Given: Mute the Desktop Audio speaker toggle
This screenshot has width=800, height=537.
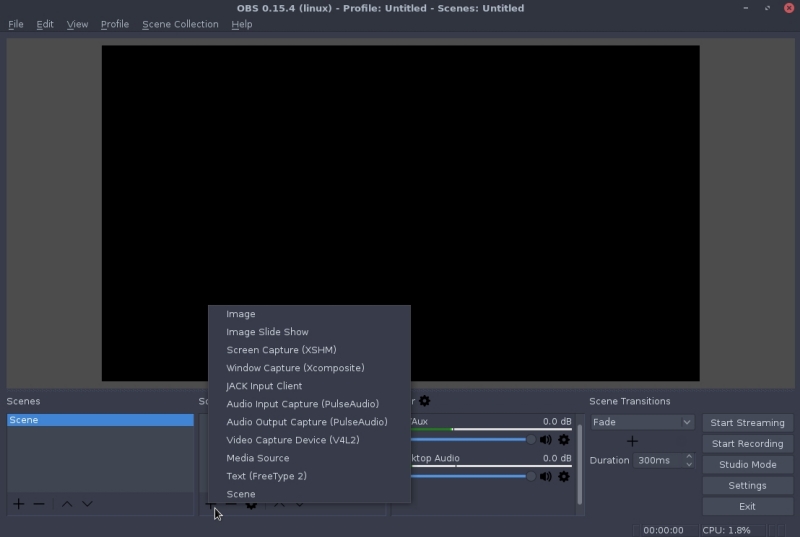Looking at the screenshot, I should coord(546,476).
